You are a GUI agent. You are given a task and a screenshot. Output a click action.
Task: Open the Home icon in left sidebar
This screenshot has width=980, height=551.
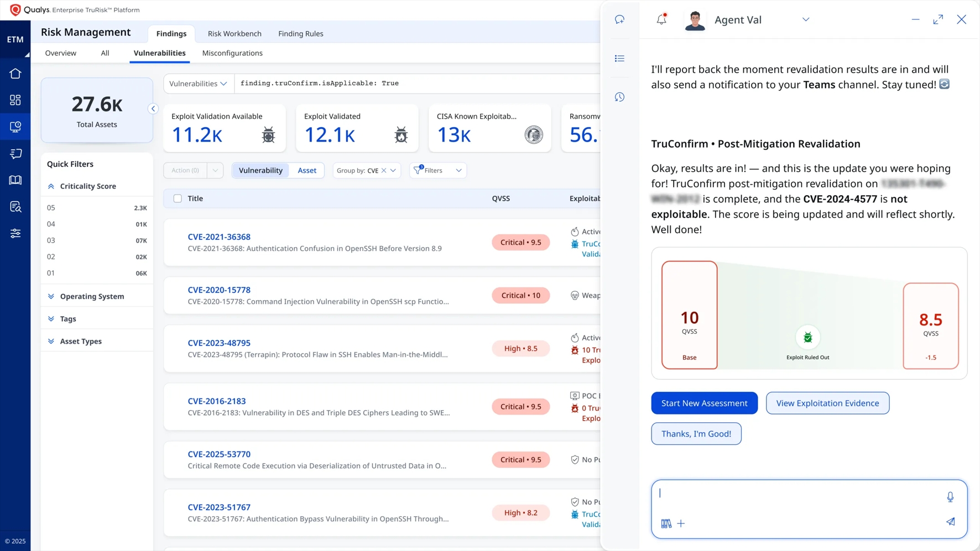click(x=15, y=74)
